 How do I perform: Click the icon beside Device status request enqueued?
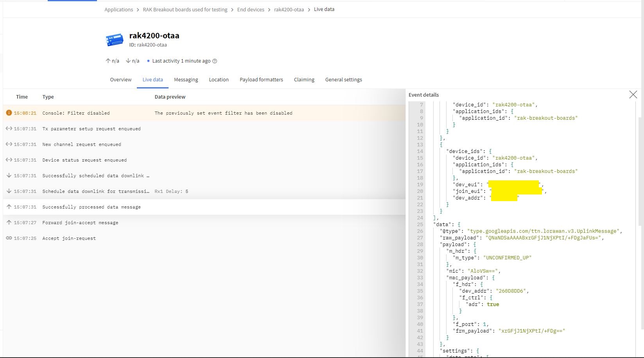(x=9, y=160)
